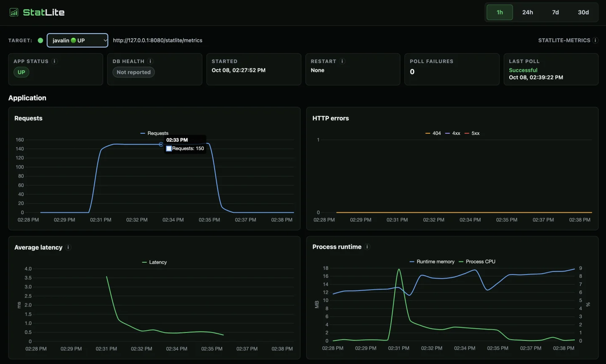Toggle the 5xx series legend
606x364 pixels.
point(472,133)
